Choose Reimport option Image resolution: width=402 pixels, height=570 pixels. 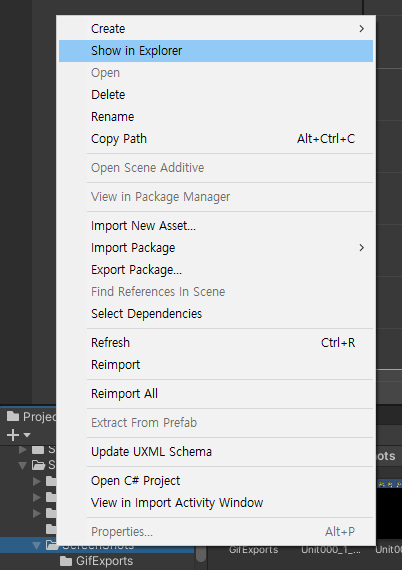(x=216, y=365)
